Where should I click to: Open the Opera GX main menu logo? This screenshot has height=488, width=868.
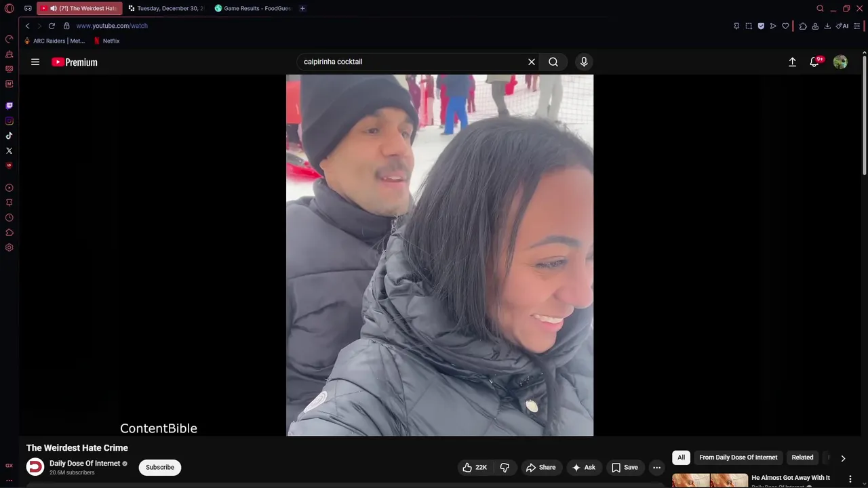point(9,8)
